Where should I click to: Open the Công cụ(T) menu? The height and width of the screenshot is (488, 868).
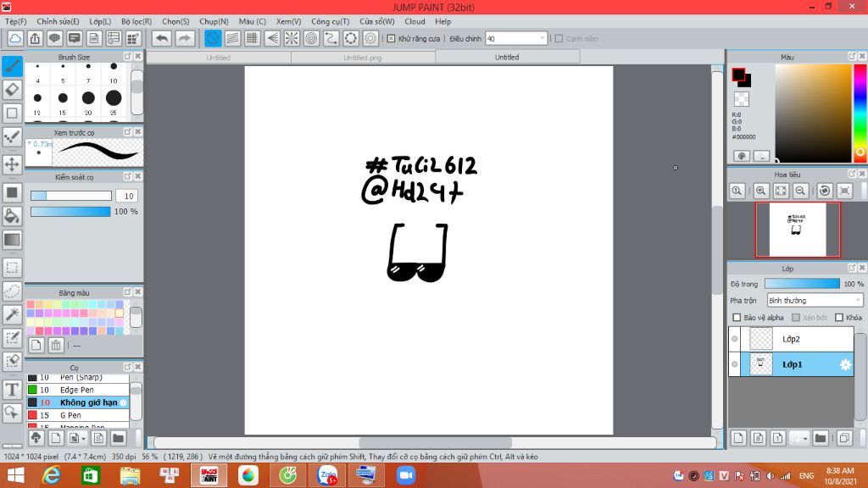click(x=330, y=21)
